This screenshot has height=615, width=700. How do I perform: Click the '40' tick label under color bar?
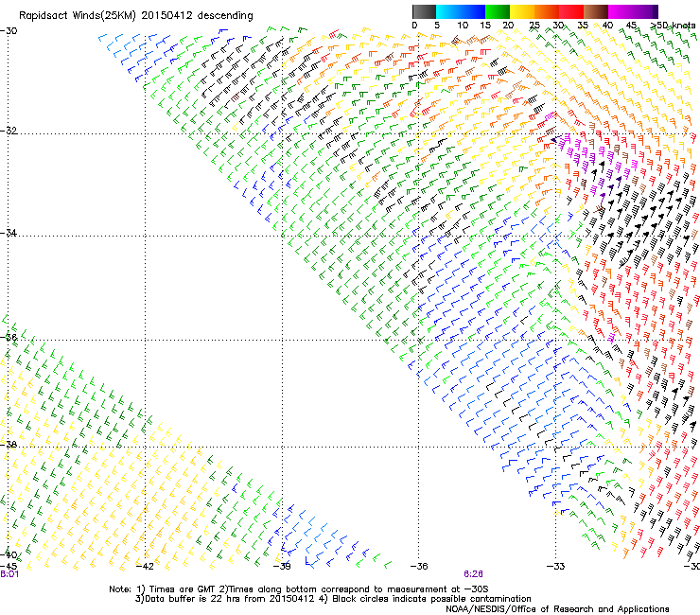[x=607, y=26]
